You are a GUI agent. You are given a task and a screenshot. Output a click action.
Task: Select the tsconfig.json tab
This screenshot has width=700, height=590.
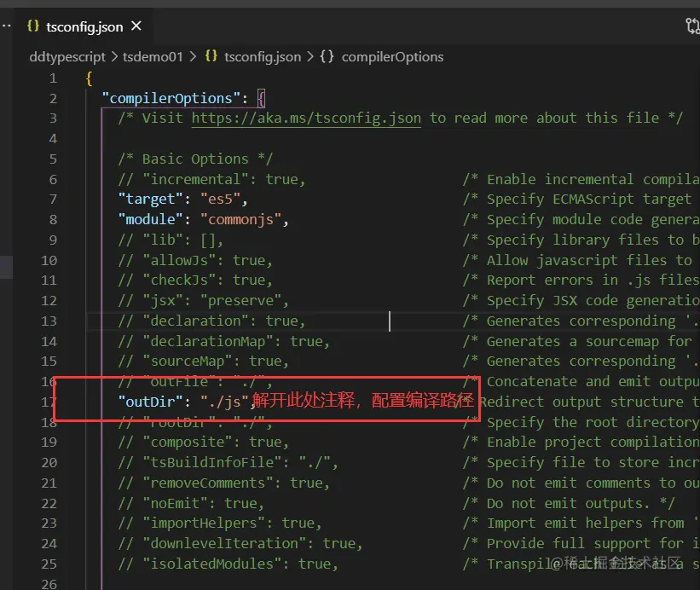(84, 26)
